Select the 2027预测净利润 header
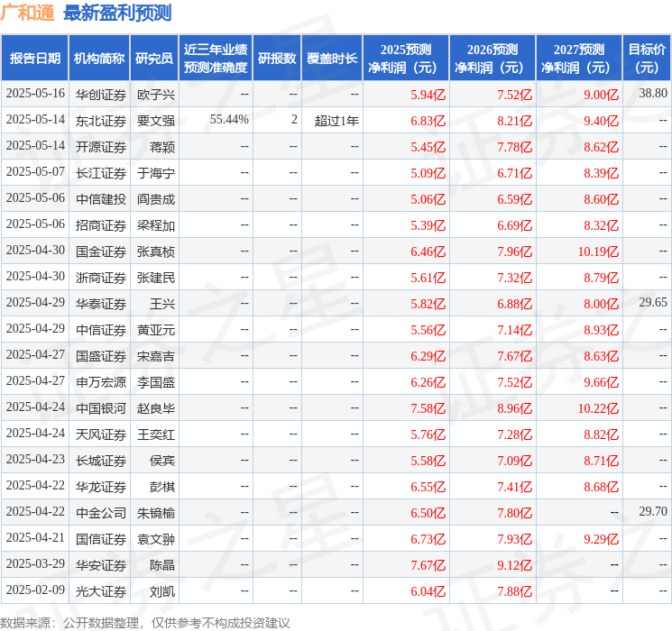This screenshot has height=631, width=672. (x=579, y=58)
